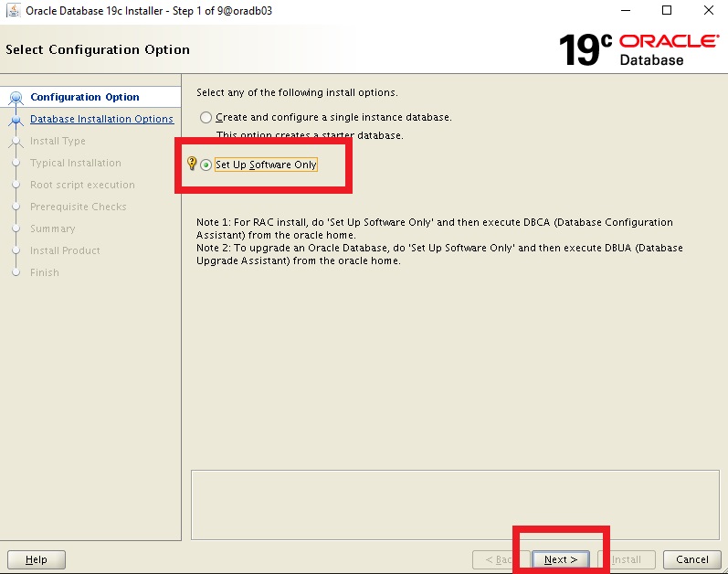728x574 pixels.
Task: Click the 'Note 2: To upgrade an Oracle Database' text
Action: click(x=439, y=254)
